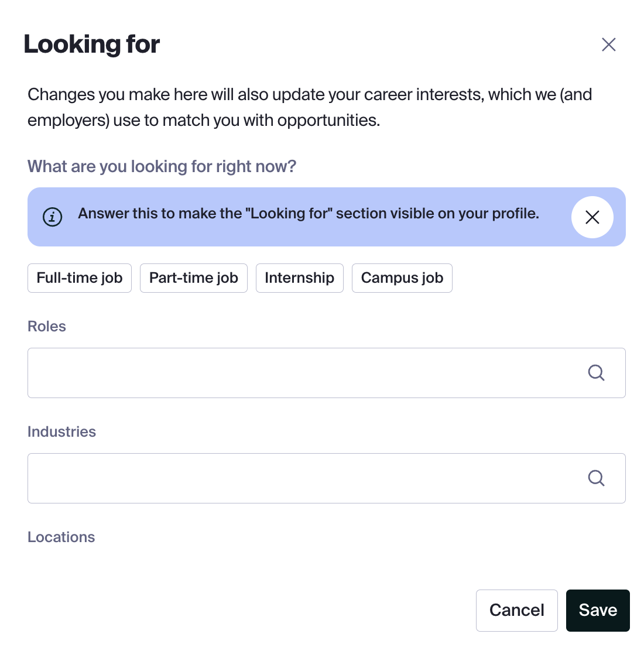Click the info icon in the blue banner
Screen dimensions: 644x651
click(x=52, y=217)
